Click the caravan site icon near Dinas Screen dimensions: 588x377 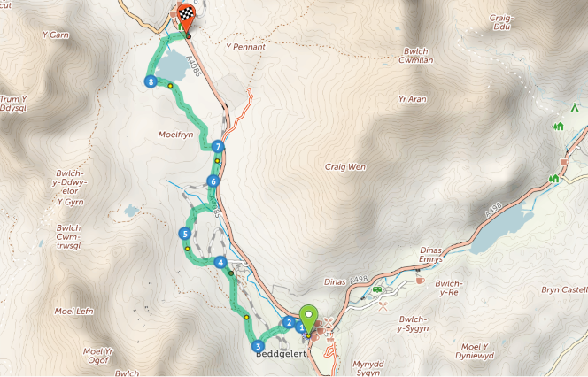[x=377, y=289]
